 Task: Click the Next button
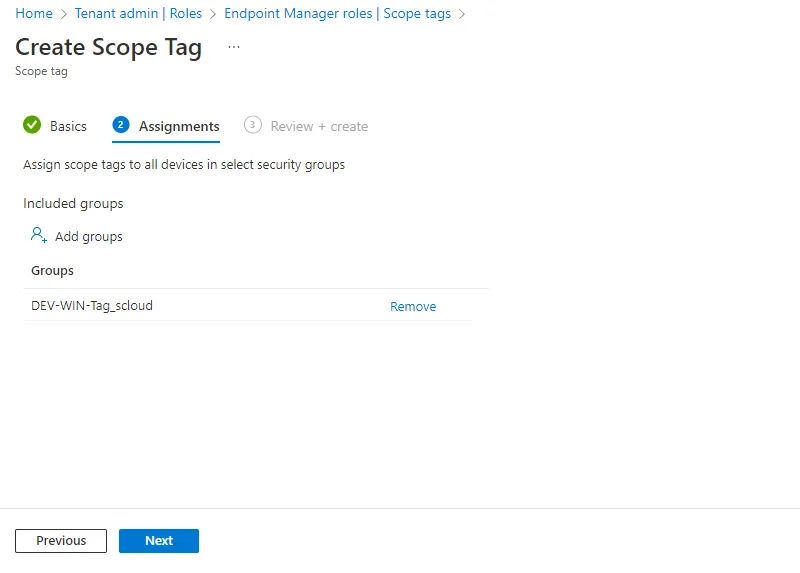tap(159, 540)
